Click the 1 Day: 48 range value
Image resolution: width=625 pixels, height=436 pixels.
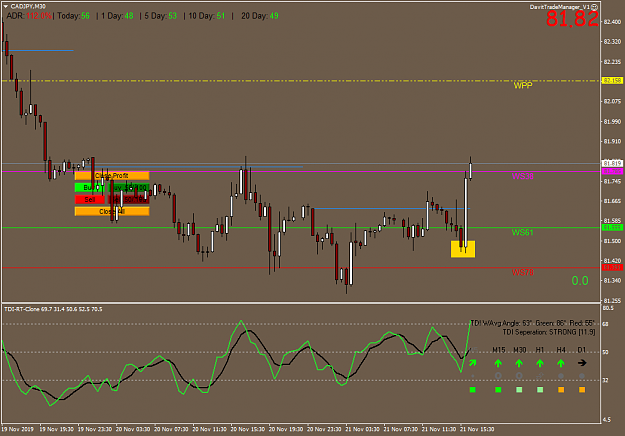pos(117,16)
